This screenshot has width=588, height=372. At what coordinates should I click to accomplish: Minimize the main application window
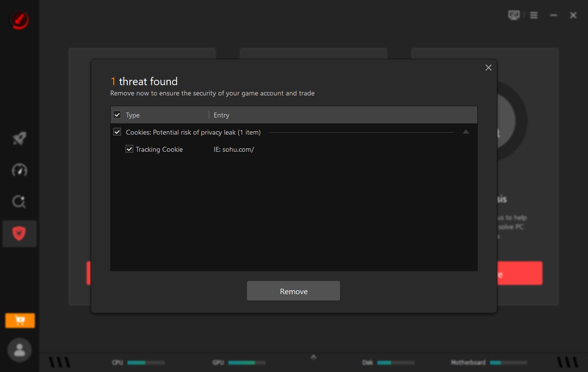click(x=554, y=15)
